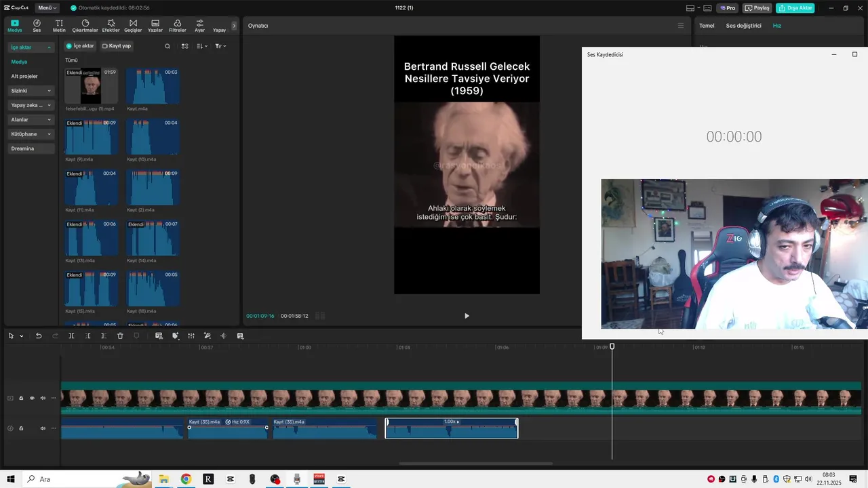Delete right of playhead on timeline
The width and height of the screenshot is (868, 488).
click(104, 335)
